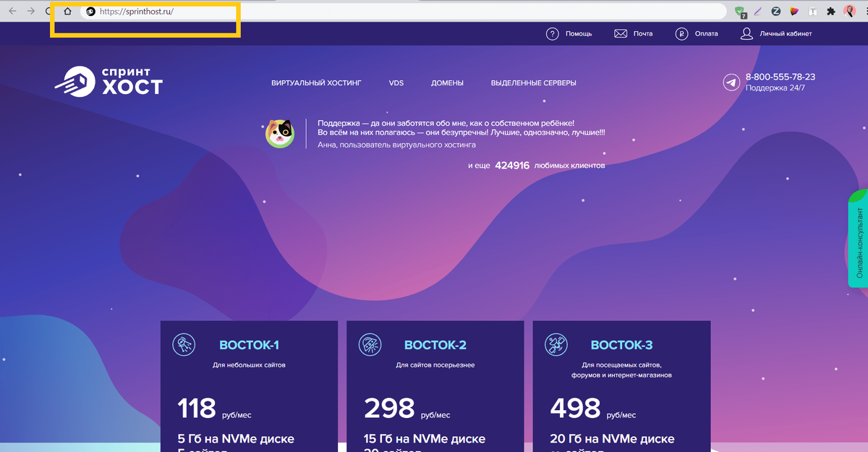Click "любимых клиентов" text
This screenshot has width=868, height=452.
pyautogui.click(x=570, y=166)
